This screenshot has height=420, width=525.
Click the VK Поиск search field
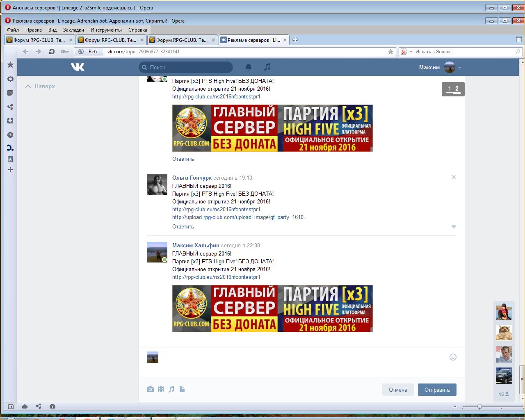coord(186,67)
